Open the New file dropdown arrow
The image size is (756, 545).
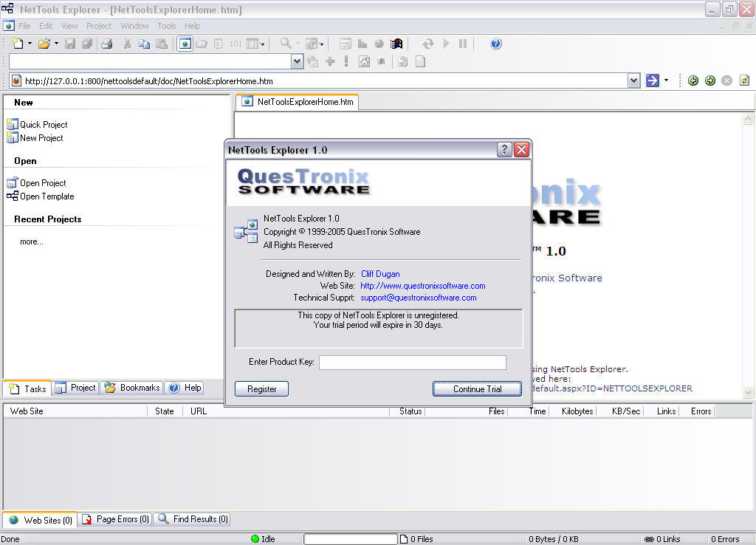[30, 44]
